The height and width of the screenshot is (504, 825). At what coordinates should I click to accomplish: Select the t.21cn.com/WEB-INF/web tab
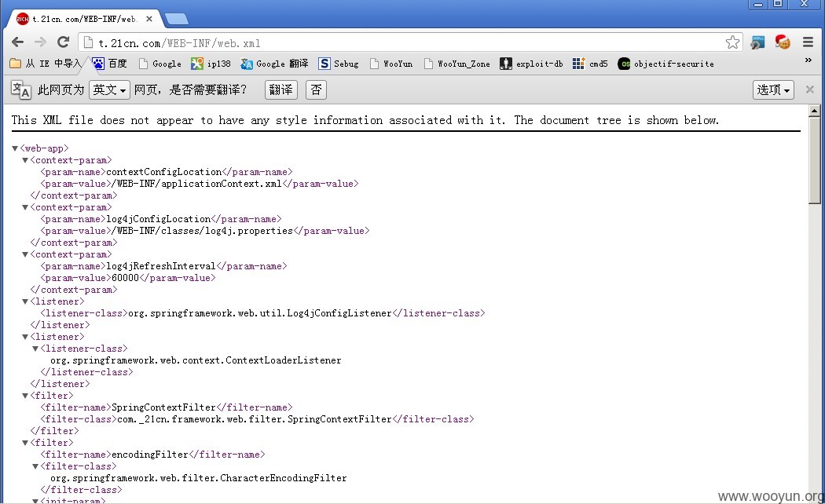pyautogui.click(x=84, y=19)
